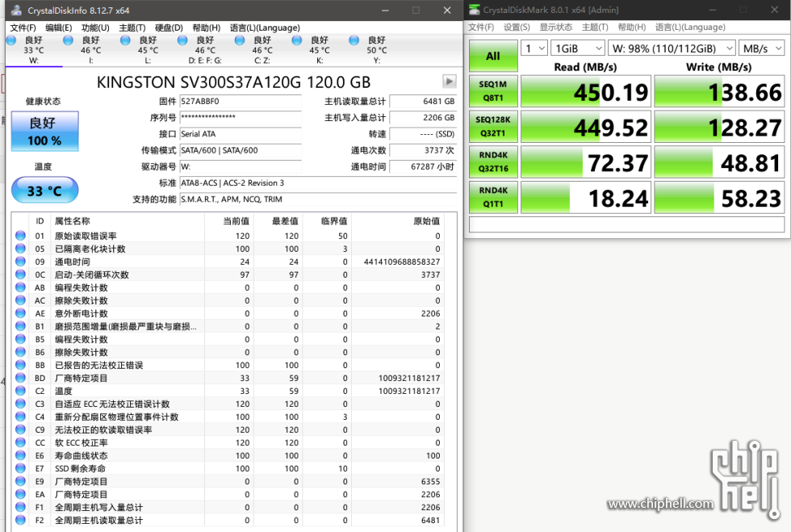Image resolution: width=791 pixels, height=532 pixels.
Task: Click status orb for attribute C3
Action: pyautogui.click(x=20, y=404)
